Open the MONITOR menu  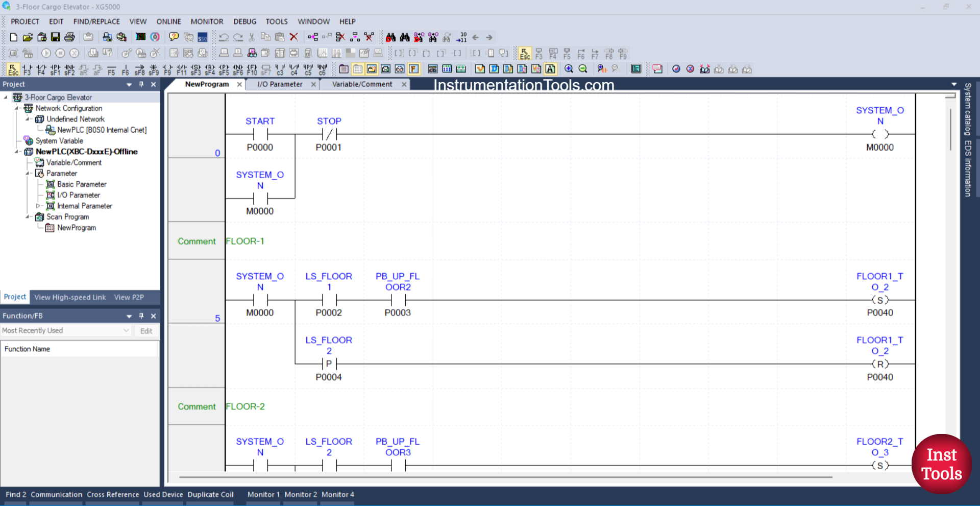coord(207,21)
